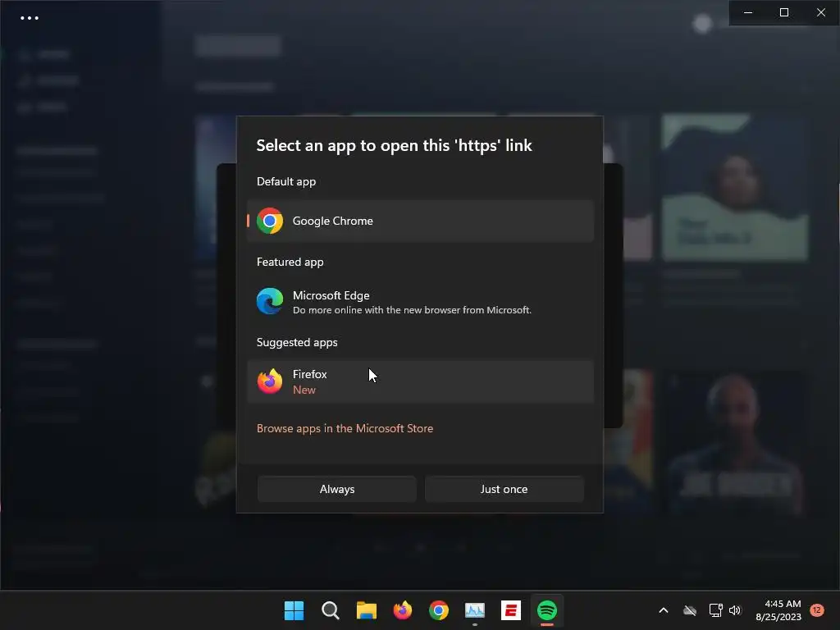The width and height of the screenshot is (840, 630).
Task: Click the Microsoft Edge logo icon
Action: pyautogui.click(x=269, y=301)
